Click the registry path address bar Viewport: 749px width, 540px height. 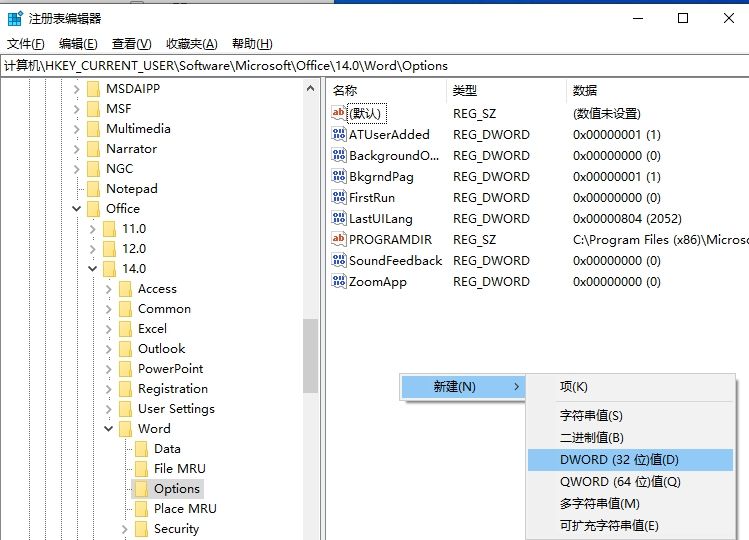(374, 66)
